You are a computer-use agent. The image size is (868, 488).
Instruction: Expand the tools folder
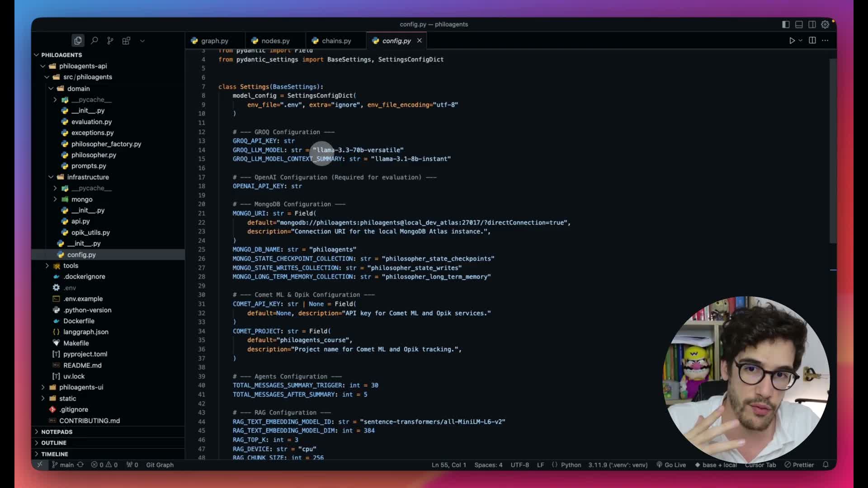click(71, 266)
